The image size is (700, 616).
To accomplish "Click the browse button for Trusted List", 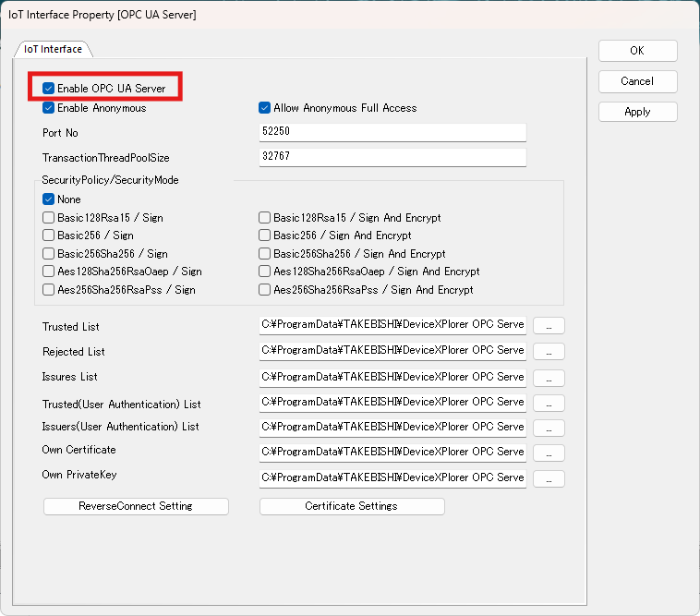I will tap(549, 326).
